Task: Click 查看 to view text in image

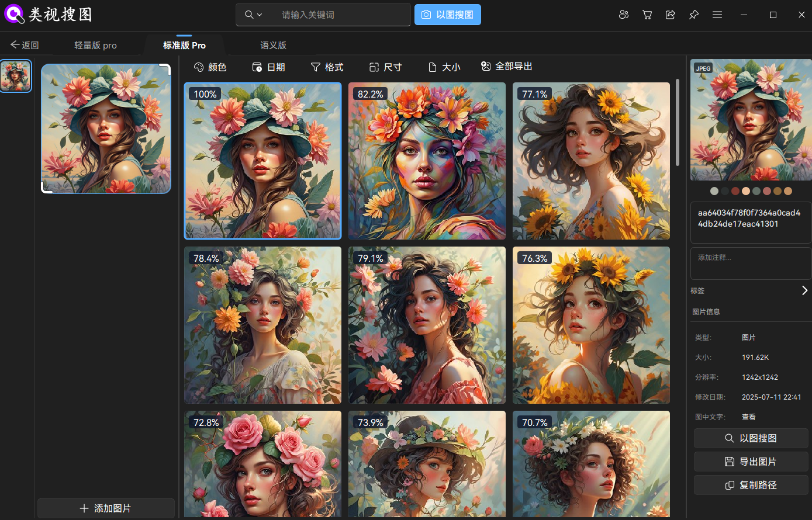Action: click(749, 417)
